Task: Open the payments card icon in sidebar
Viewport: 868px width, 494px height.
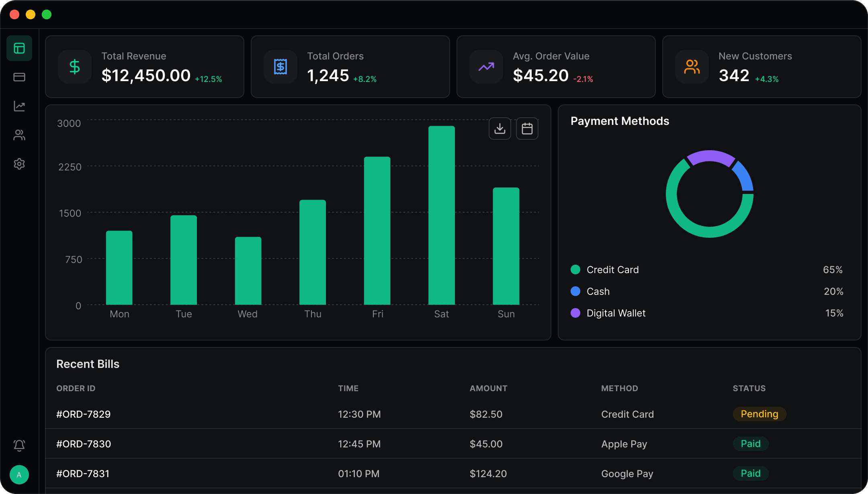Action: [19, 77]
